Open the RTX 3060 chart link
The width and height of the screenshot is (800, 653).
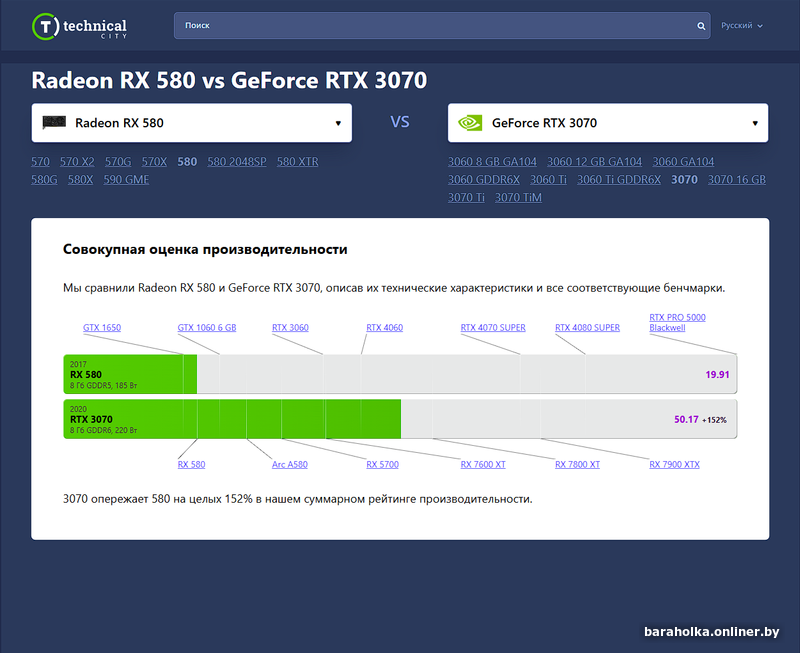coord(290,328)
